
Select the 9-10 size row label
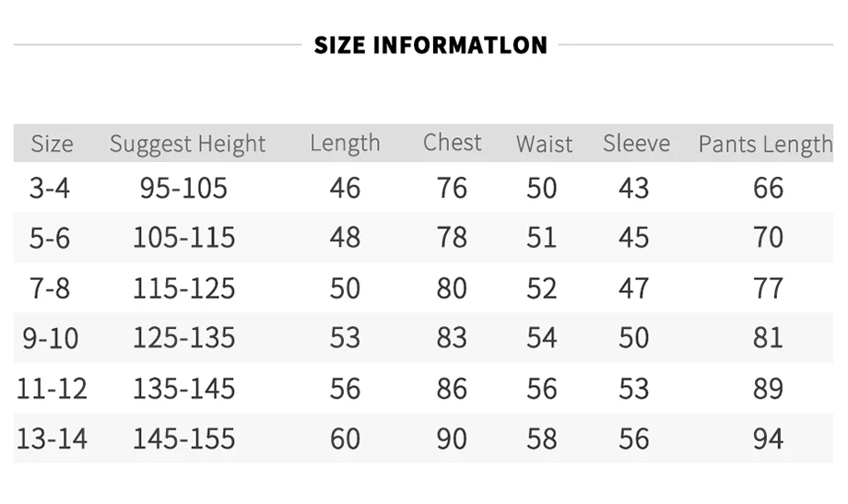point(51,338)
